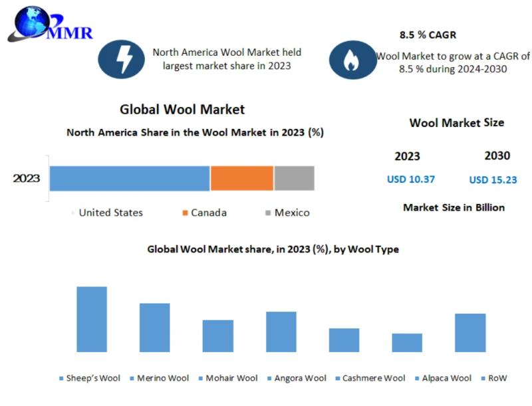The image size is (532, 406).
Task: Click the MMR globe logo
Action: [51, 24]
